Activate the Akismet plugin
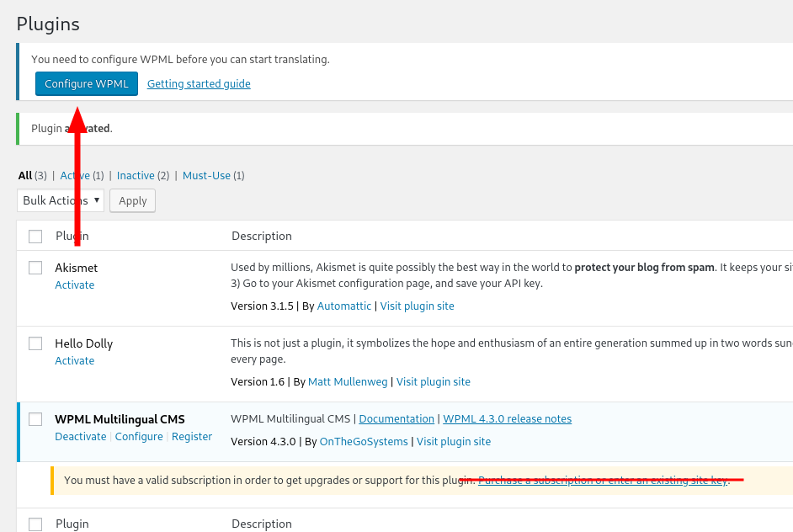This screenshot has height=532, width=793. tap(75, 285)
